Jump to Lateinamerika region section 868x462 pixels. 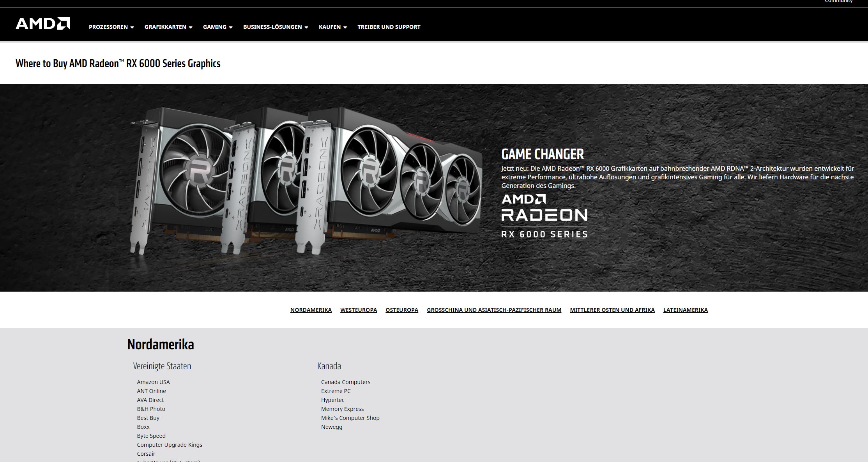(x=685, y=310)
